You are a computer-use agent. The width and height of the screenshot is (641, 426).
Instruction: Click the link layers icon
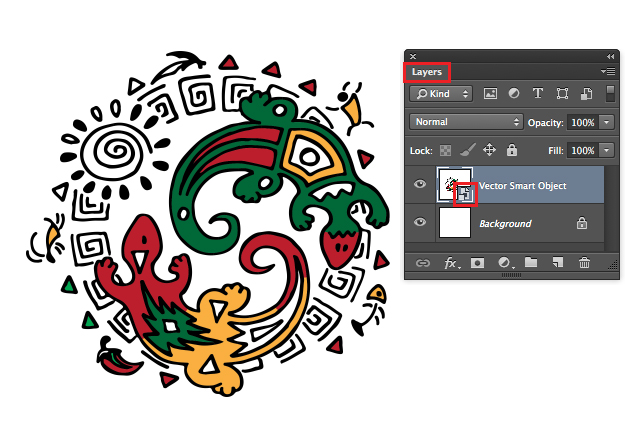point(423,263)
